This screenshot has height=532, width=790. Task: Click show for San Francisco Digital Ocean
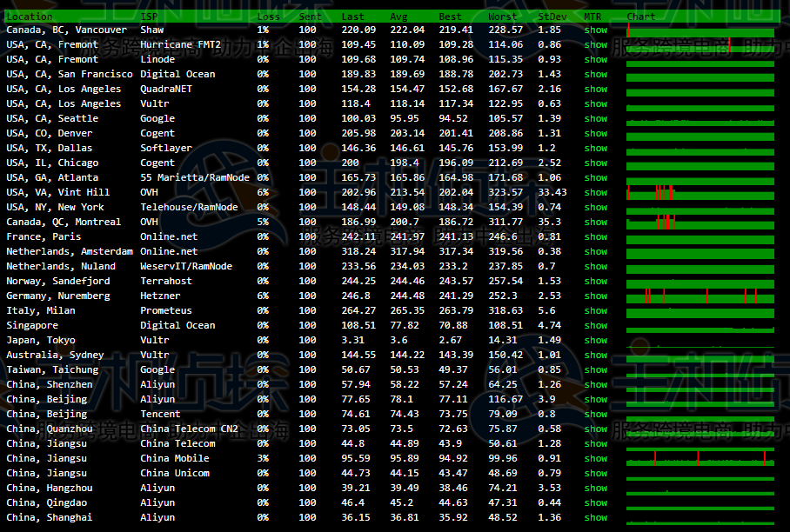(595, 75)
